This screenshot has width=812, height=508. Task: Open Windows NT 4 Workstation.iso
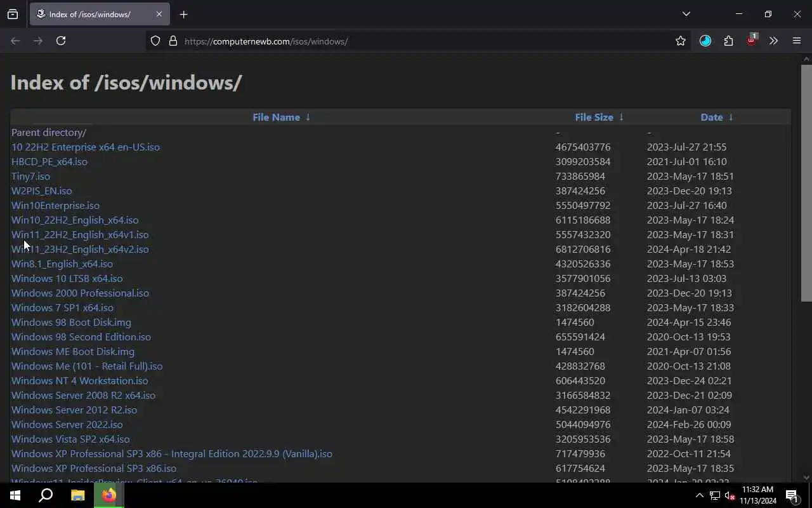click(x=79, y=380)
